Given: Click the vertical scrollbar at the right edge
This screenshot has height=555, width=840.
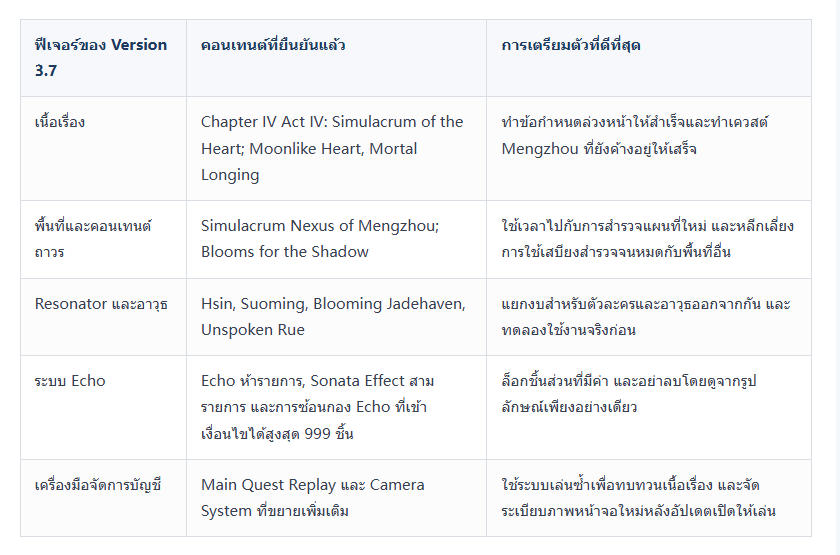Looking at the screenshot, I should 836,278.
